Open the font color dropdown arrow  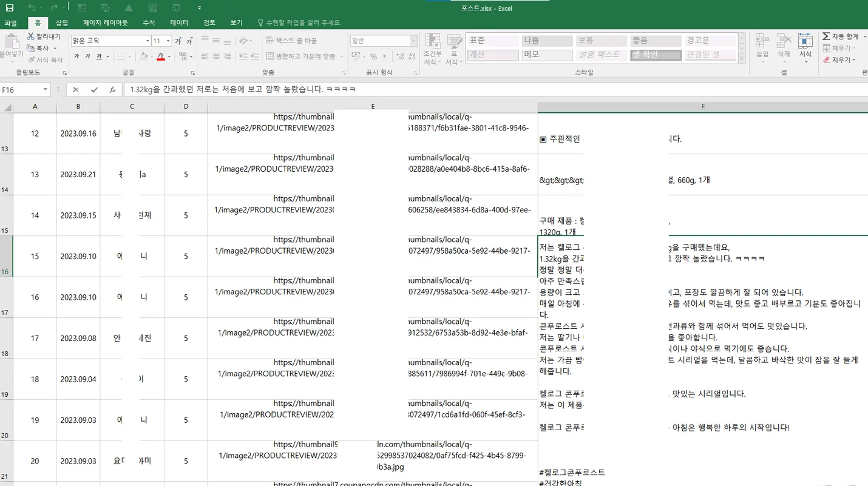[169, 56]
